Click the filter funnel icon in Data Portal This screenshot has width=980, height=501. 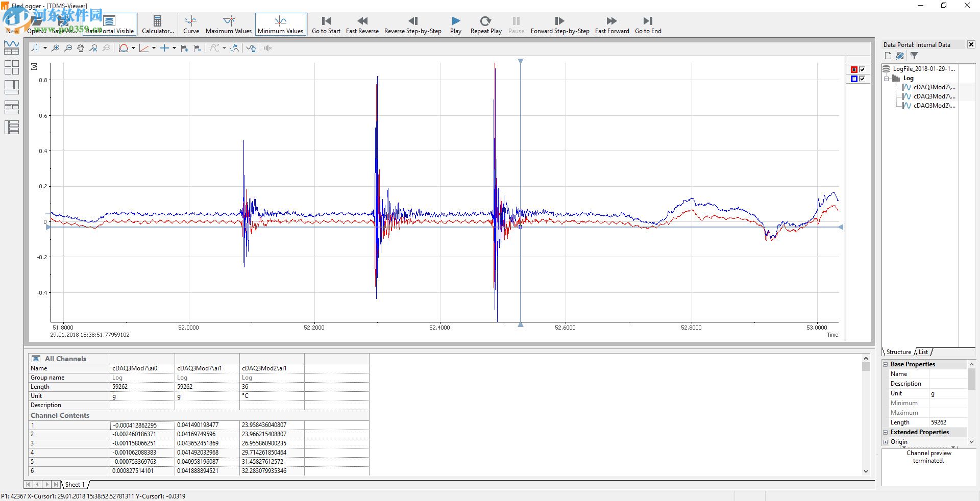tap(914, 56)
